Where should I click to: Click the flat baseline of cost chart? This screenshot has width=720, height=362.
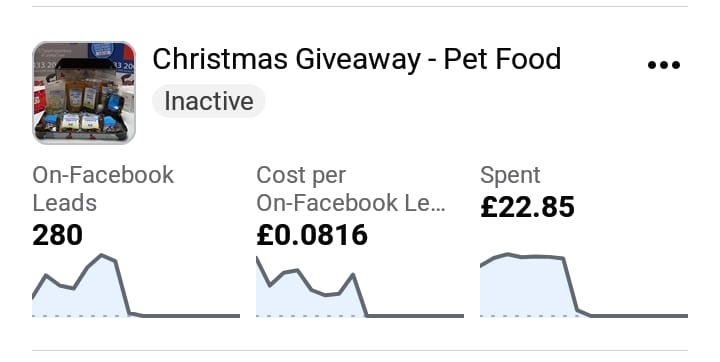coord(415,316)
